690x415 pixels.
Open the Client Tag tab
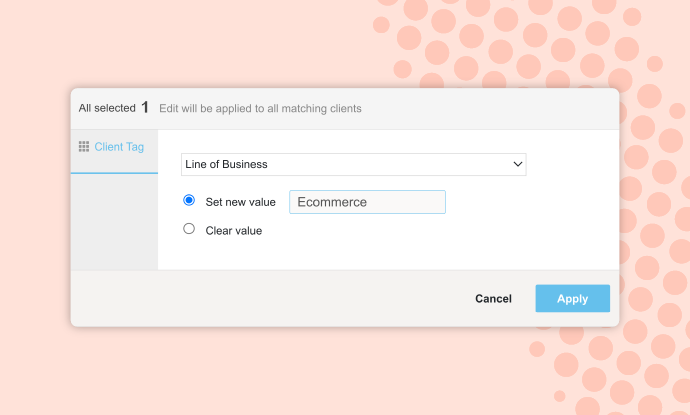click(114, 151)
